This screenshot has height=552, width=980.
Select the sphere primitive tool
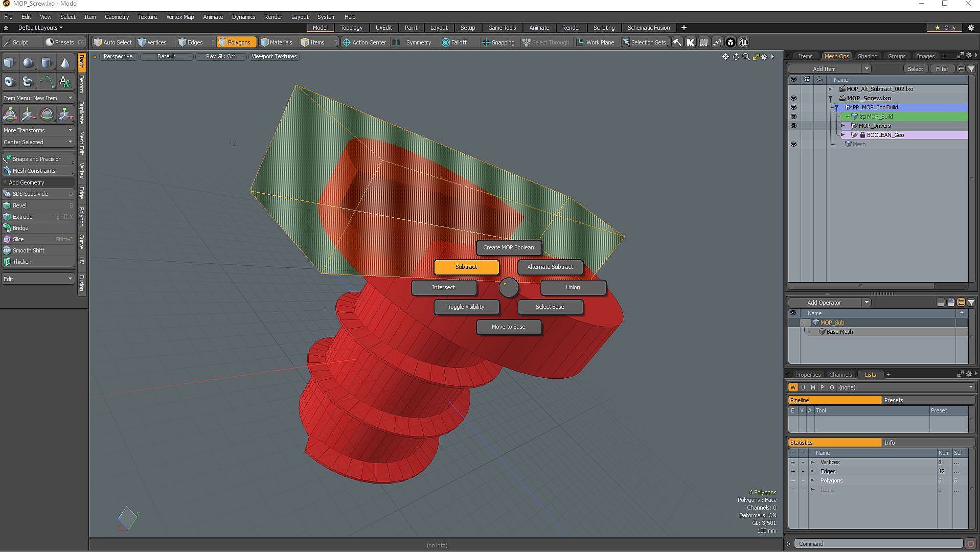28,63
